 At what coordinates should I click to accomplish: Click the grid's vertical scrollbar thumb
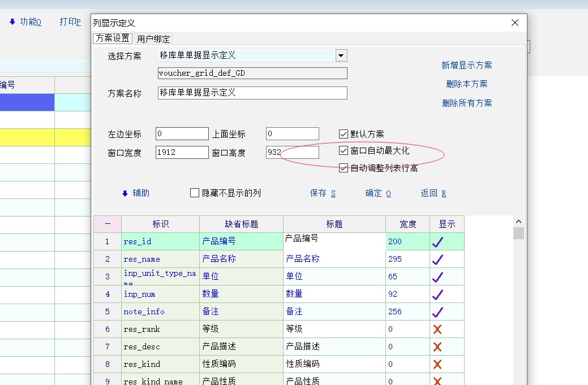pyautogui.click(x=518, y=233)
